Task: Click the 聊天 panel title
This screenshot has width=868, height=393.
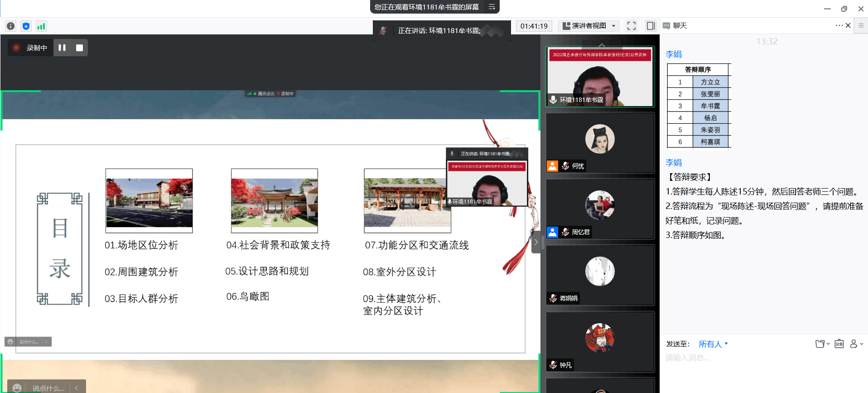Action: tap(680, 26)
